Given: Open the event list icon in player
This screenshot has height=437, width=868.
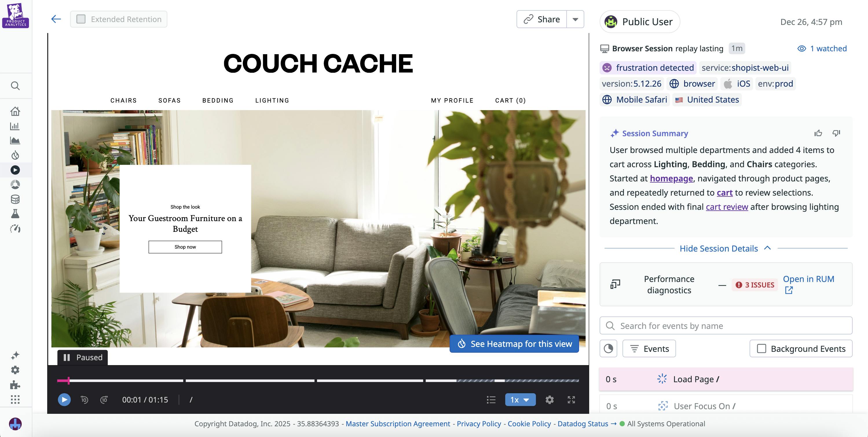Looking at the screenshot, I should [491, 400].
